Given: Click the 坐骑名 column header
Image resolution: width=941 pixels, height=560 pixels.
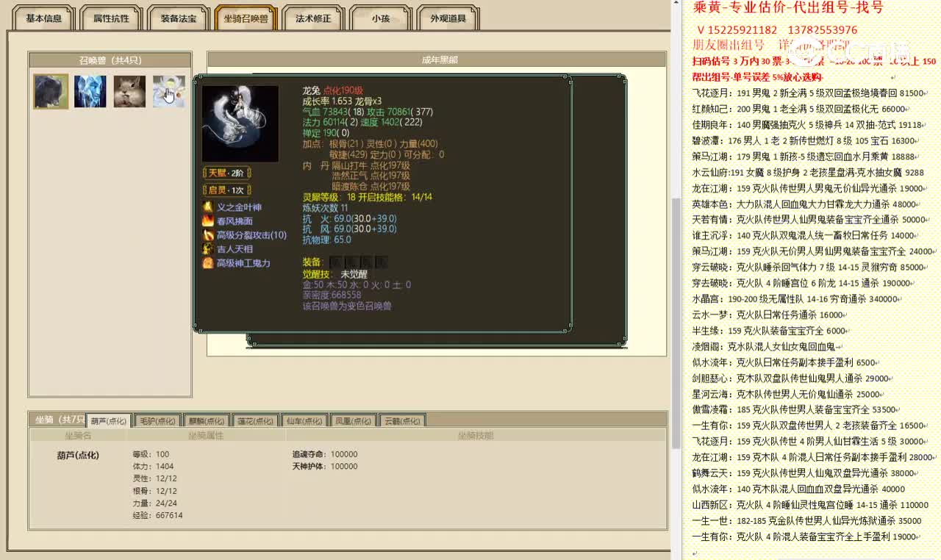Looking at the screenshot, I should [77, 435].
